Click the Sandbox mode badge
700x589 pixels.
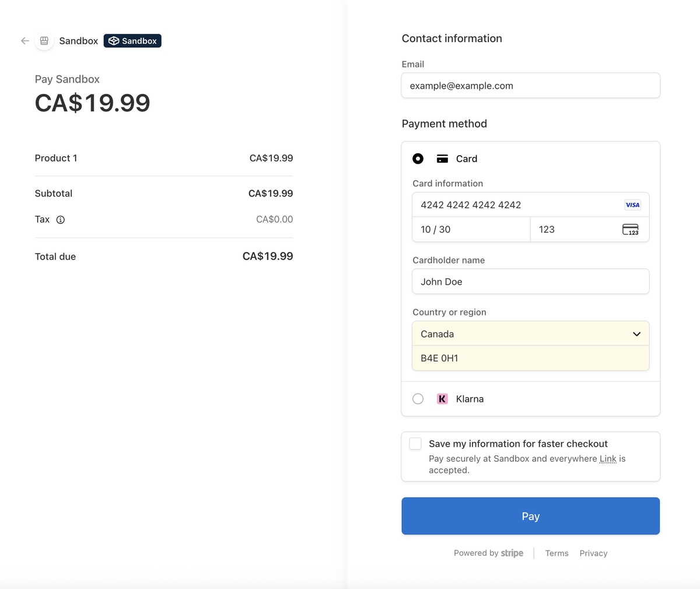(x=132, y=41)
